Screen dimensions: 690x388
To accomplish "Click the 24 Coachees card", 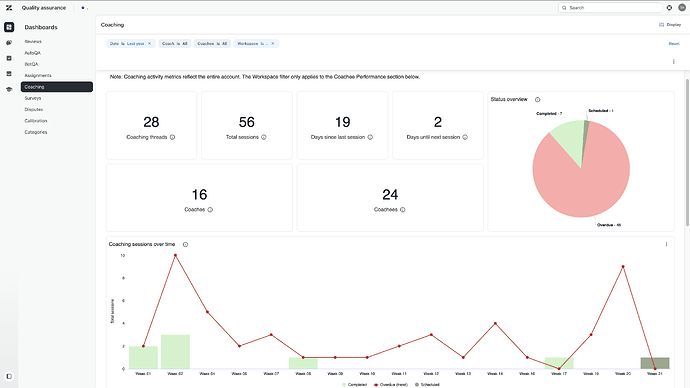I will pyautogui.click(x=390, y=198).
